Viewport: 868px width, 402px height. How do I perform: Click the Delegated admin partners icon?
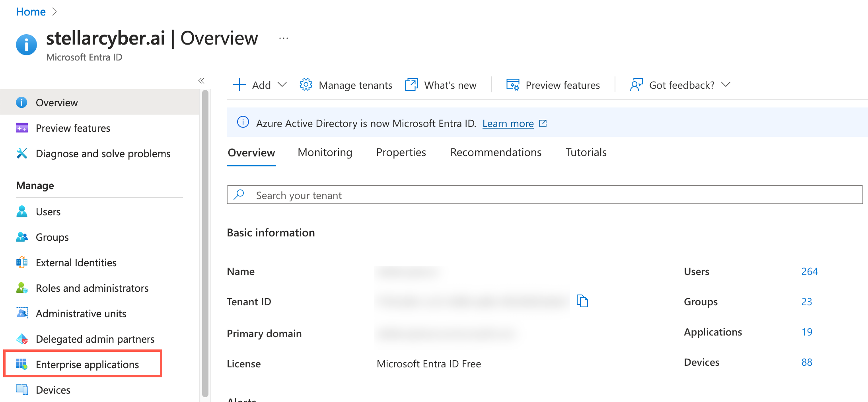(x=21, y=339)
